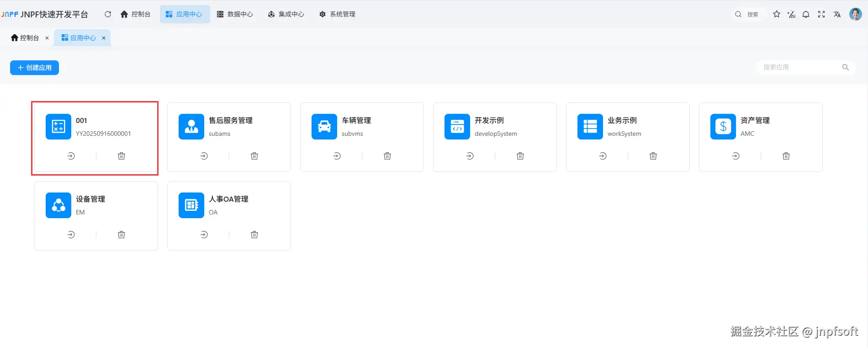This screenshot has height=348, width=868.
Task: Click the theme wand icon
Action: point(791,14)
